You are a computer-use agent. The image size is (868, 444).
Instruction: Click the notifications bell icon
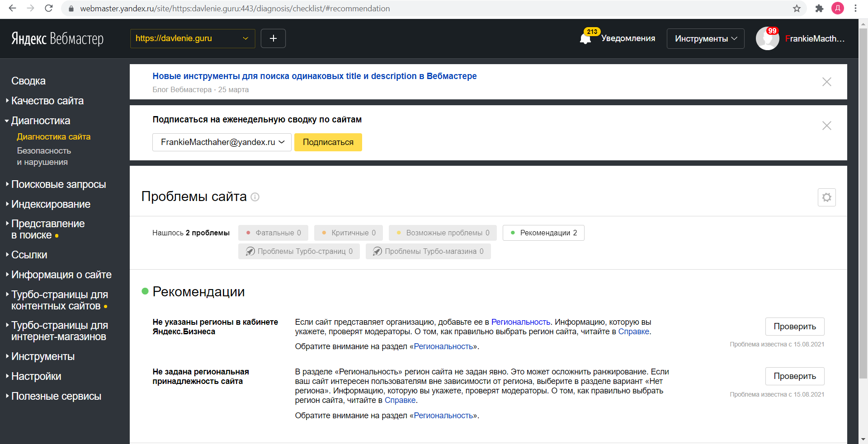pyautogui.click(x=585, y=39)
